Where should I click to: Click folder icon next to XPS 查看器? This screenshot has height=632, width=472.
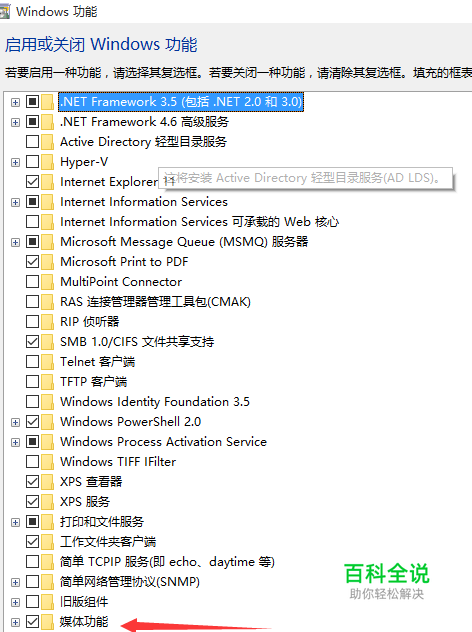click(47, 481)
